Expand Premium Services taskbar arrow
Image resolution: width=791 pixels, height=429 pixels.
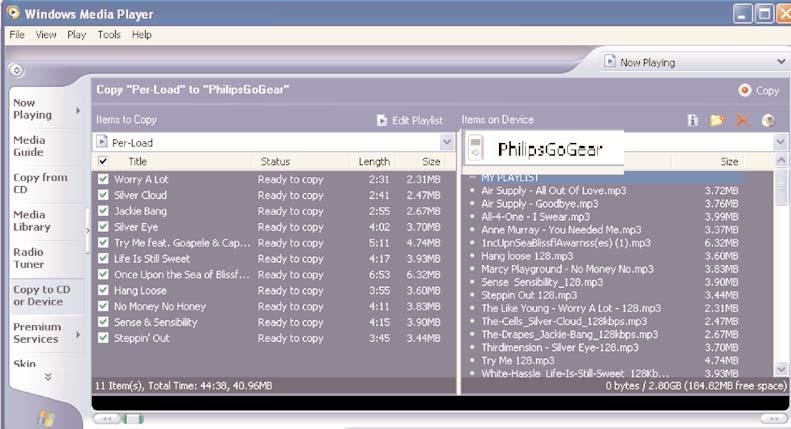point(78,334)
